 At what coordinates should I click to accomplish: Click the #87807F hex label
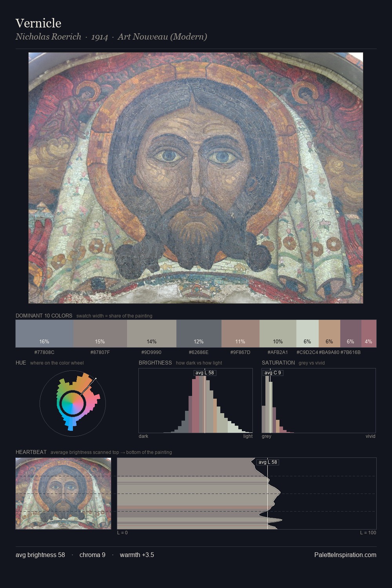click(x=100, y=352)
